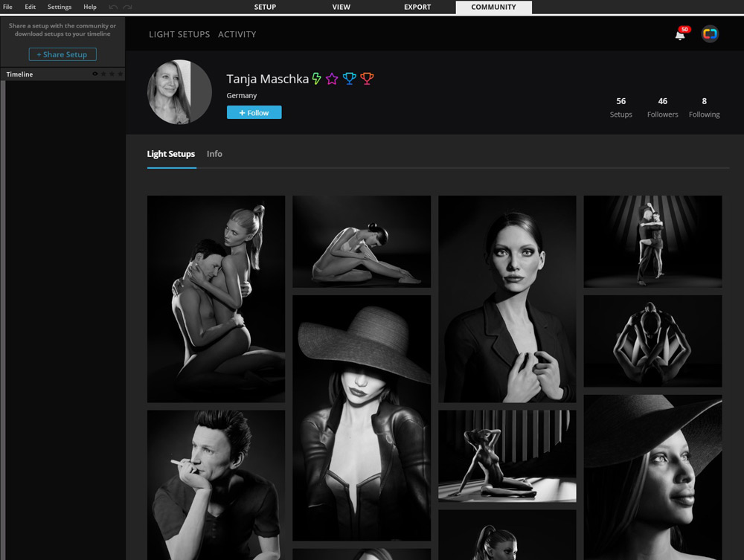
Task: Click the Germany location text
Action: 242,95
